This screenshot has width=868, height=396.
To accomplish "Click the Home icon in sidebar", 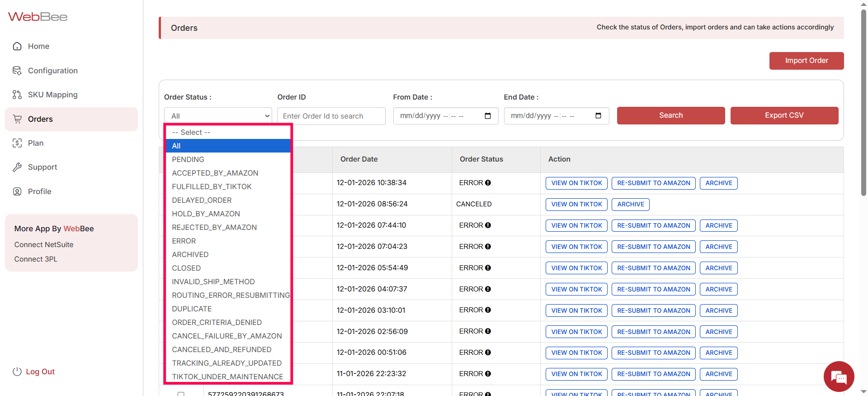I will coord(17,46).
